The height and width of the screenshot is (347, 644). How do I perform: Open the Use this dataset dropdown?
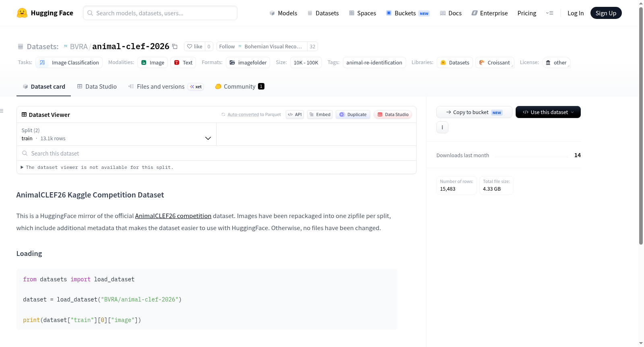click(x=548, y=112)
